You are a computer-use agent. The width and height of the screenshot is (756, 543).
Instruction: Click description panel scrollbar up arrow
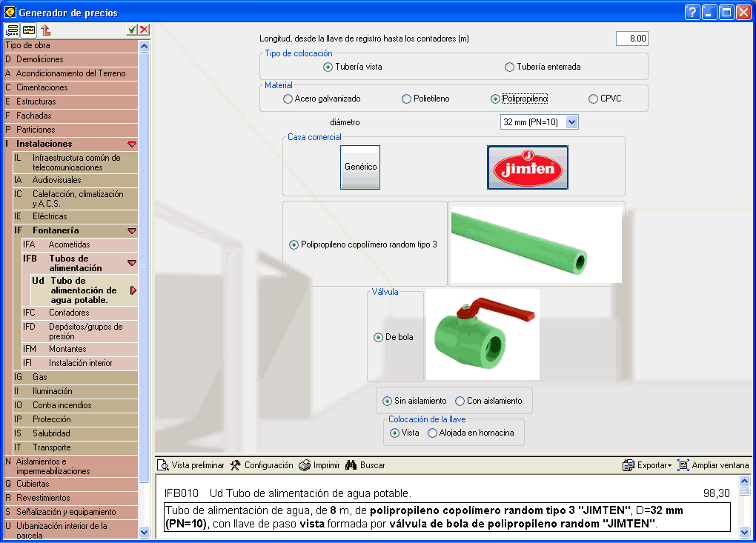coord(744,481)
